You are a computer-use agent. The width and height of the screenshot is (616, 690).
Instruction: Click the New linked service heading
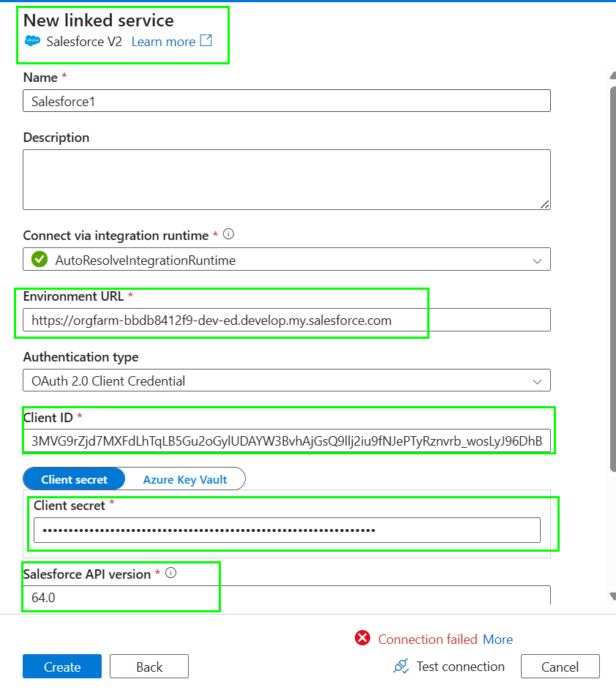[99, 20]
